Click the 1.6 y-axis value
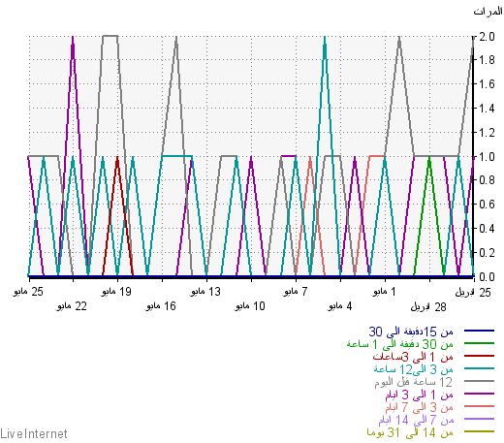The height and width of the screenshot is (443, 504). click(x=487, y=84)
